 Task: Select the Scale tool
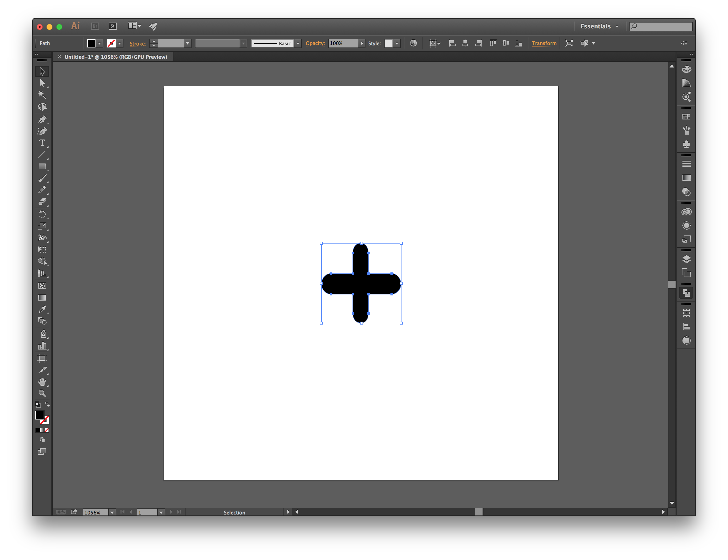[42, 226]
